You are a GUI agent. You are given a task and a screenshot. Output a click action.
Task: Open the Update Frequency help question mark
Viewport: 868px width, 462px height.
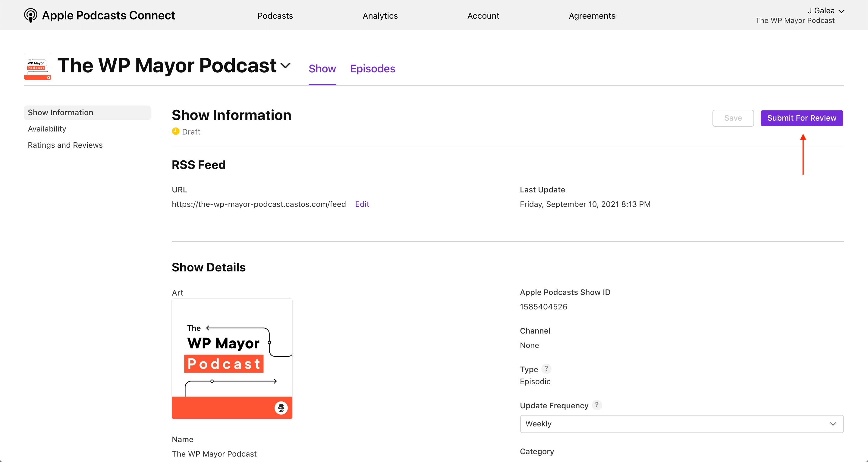point(597,405)
